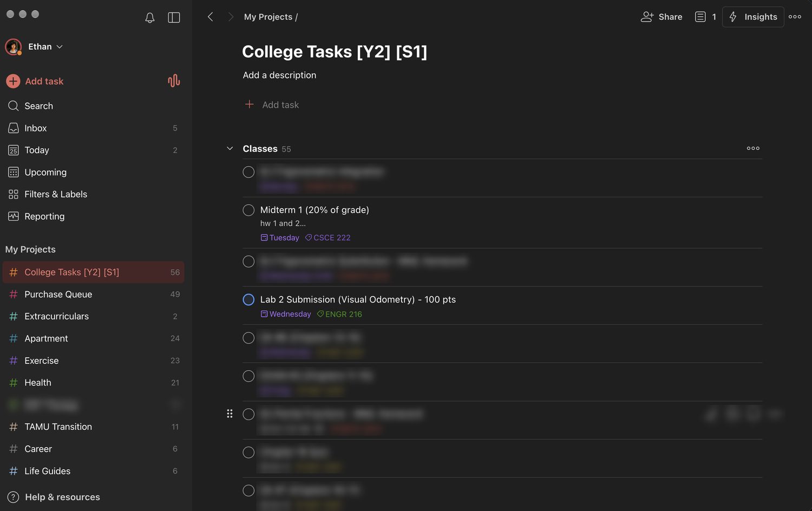Image resolution: width=812 pixels, height=511 pixels.
Task: Open the TAMU Transition project
Action: point(93,427)
